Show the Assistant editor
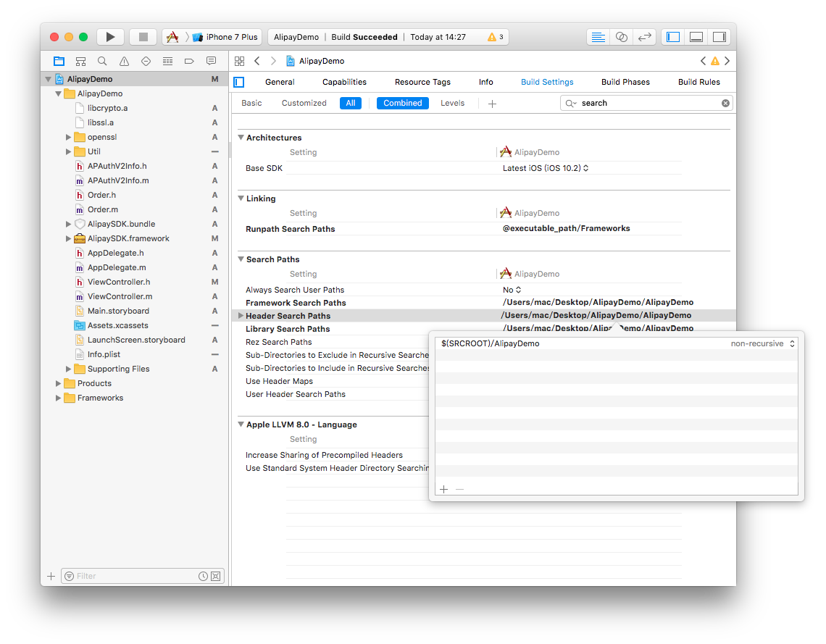 (621, 37)
